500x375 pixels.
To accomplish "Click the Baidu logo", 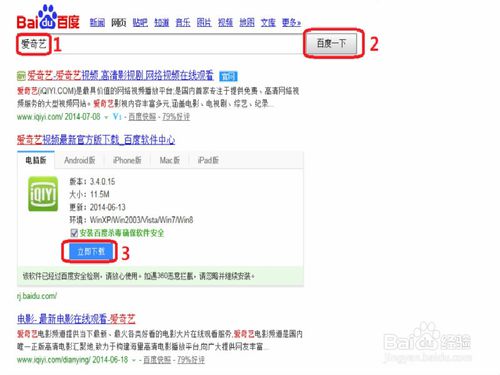I will 48,18.
